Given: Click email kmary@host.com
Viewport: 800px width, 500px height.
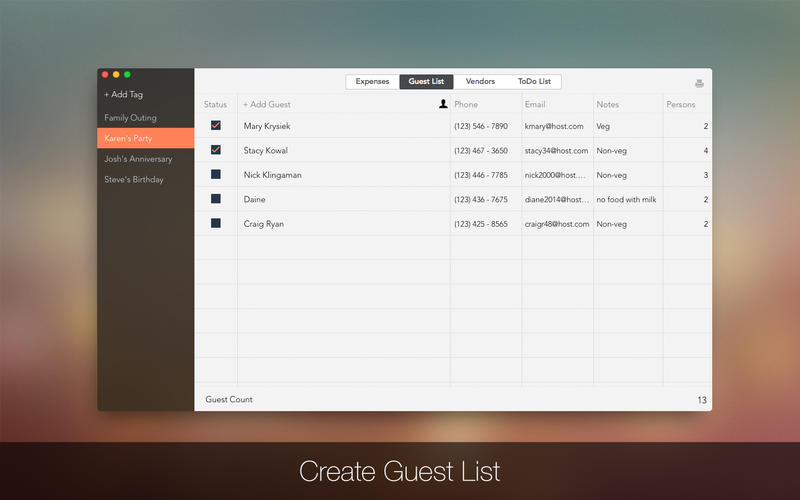Looking at the screenshot, I should click(x=554, y=126).
